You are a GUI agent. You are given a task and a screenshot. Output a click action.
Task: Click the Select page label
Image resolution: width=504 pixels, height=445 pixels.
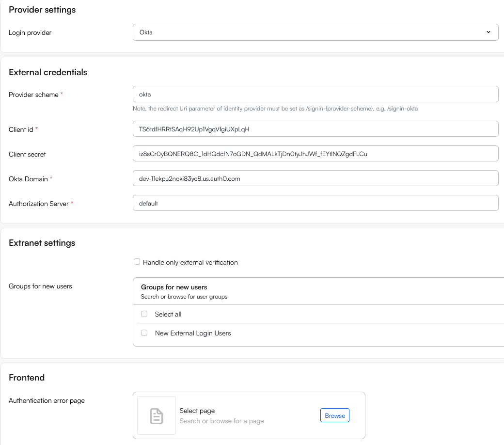pos(197,411)
